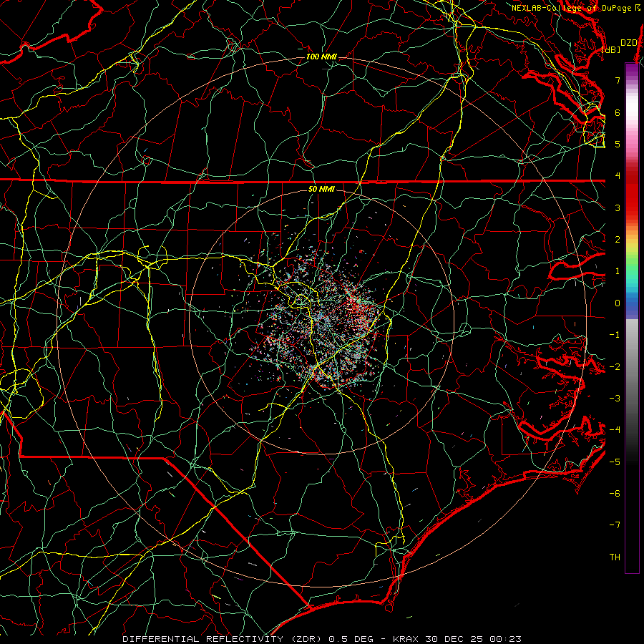This screenshot has height=644, width=644.
Task: Click the TH threshold label on scale
Action: (615, 557)
